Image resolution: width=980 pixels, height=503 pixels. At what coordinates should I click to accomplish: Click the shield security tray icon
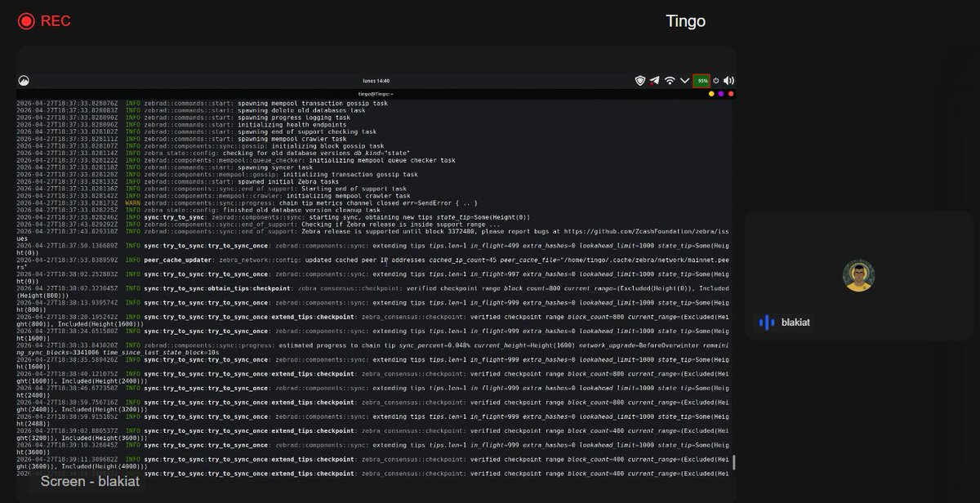click(640, 81)
